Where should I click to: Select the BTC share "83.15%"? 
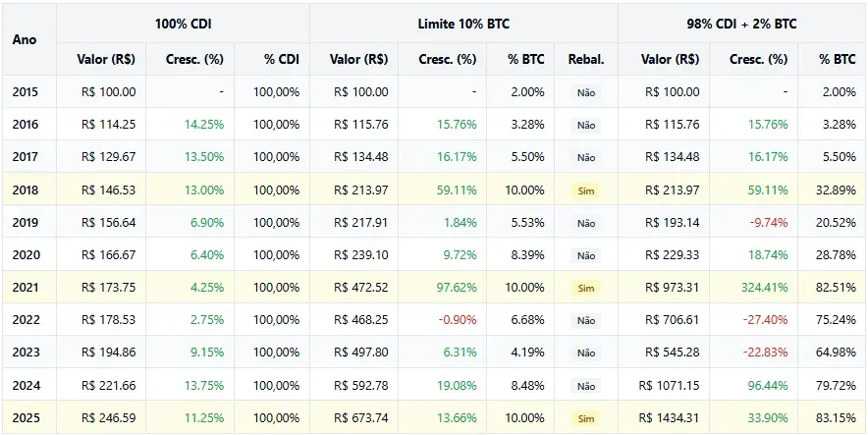click(x=837, y=418)
